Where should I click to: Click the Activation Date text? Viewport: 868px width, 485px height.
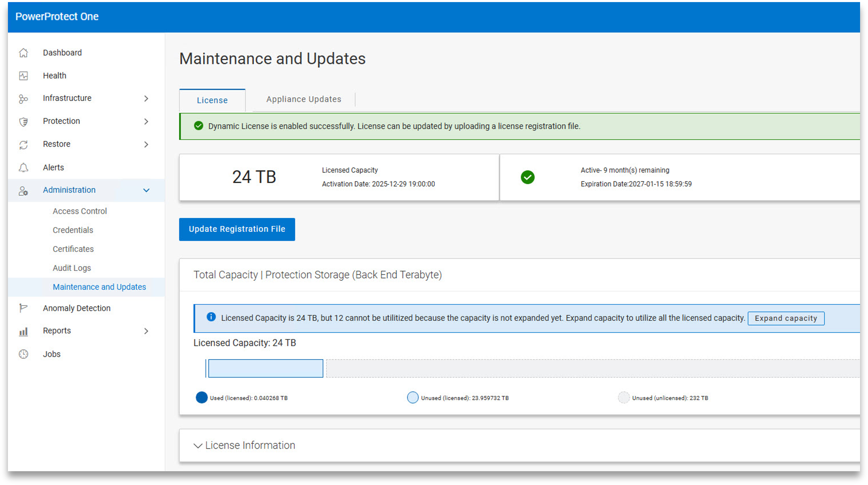(378, 184)
